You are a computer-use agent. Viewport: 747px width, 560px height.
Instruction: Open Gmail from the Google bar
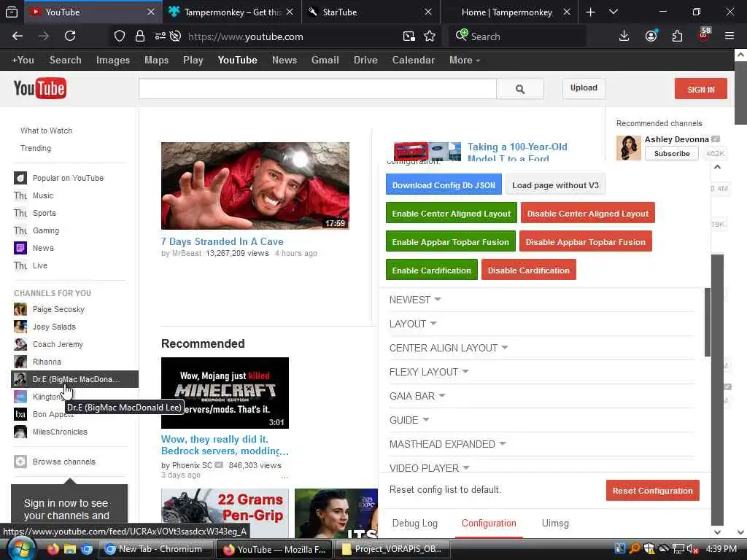coord(325,61)
